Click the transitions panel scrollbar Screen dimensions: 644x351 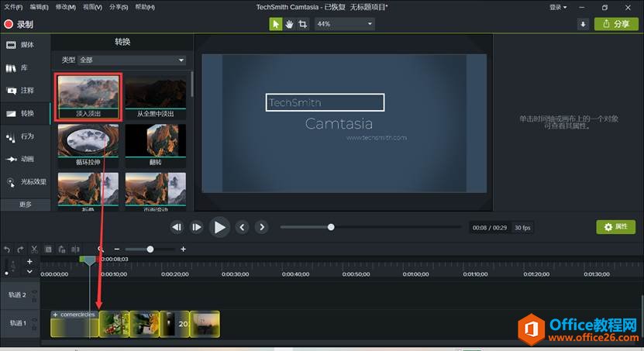point(191,85)
